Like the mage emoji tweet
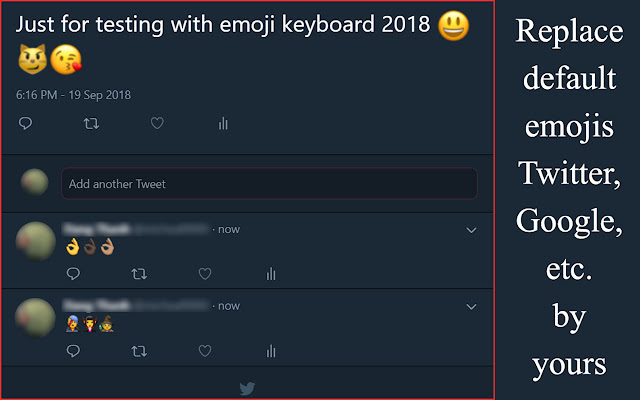The width and height of the screenshot is (640, 400). pos(205,351)
